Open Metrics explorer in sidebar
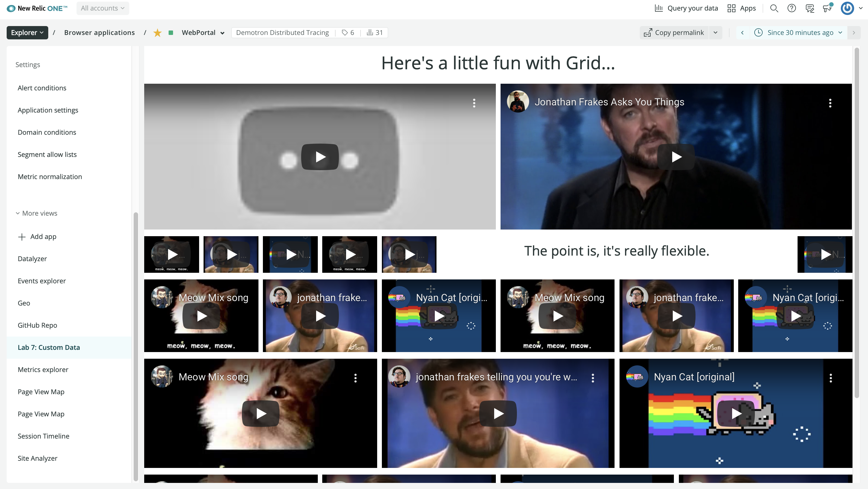 [x=43, y=370]
